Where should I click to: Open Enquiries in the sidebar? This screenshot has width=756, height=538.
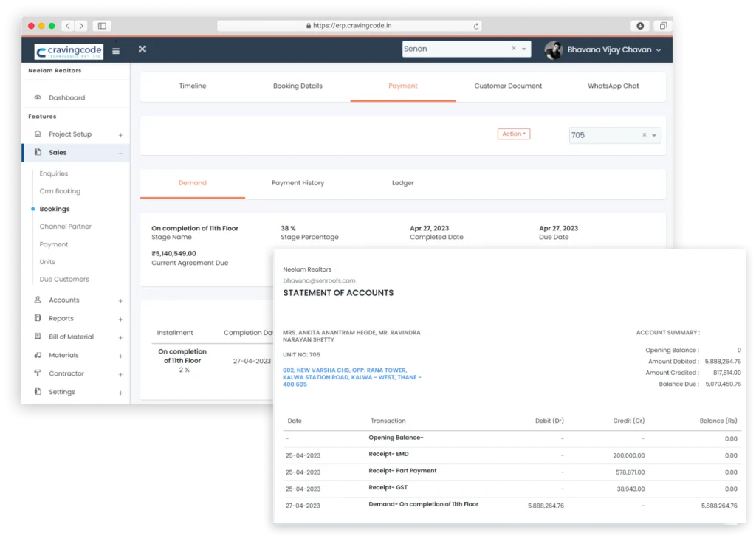point(54,174)
